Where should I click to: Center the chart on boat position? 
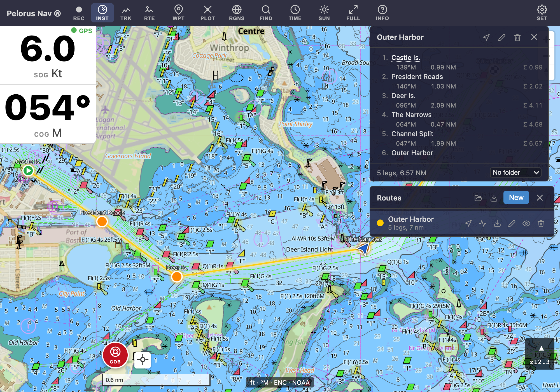click(143, 360)
